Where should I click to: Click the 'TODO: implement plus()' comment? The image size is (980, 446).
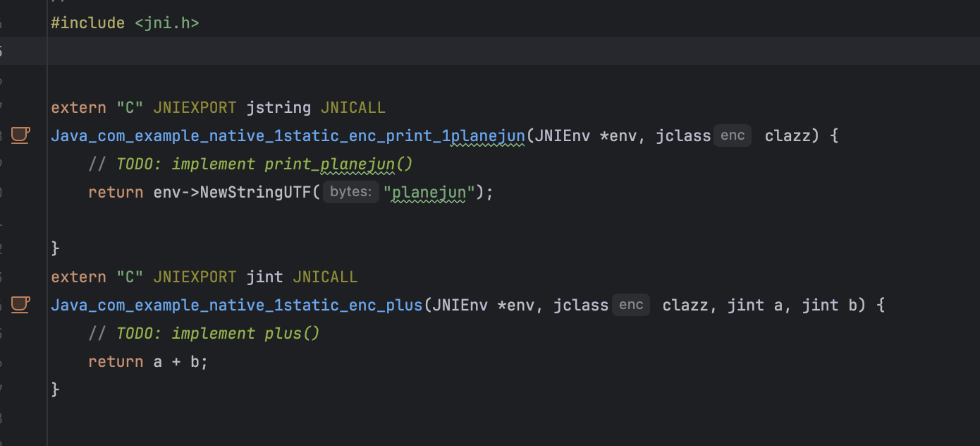(x=217, y=333)
